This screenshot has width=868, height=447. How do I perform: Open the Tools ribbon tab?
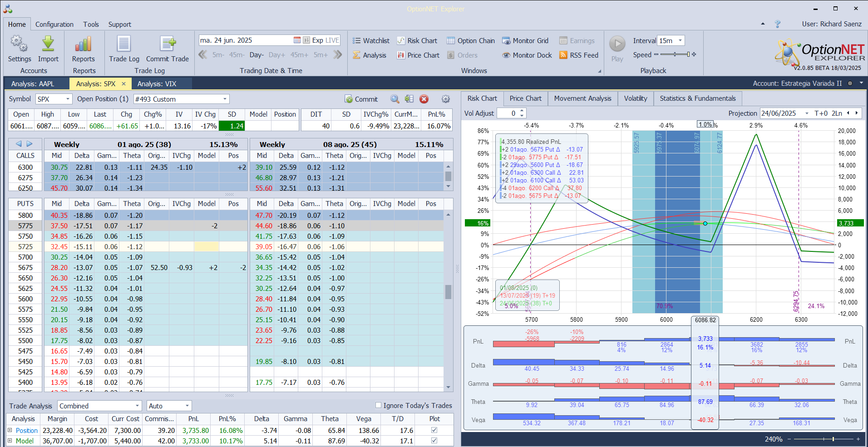pos(91,24)
